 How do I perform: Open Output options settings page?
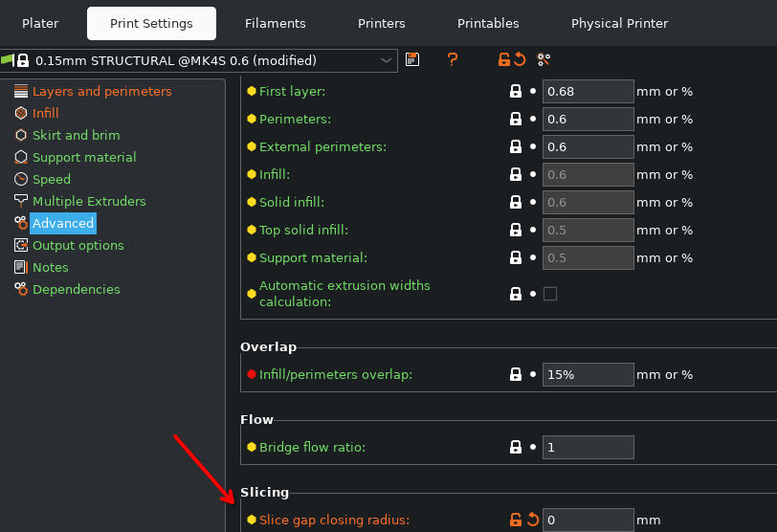pos(78,245)
